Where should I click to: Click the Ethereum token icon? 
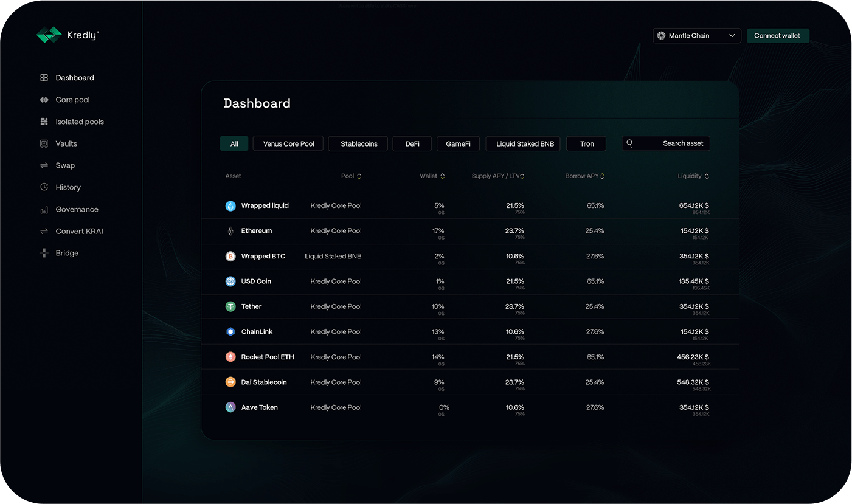tap(230, 231)
